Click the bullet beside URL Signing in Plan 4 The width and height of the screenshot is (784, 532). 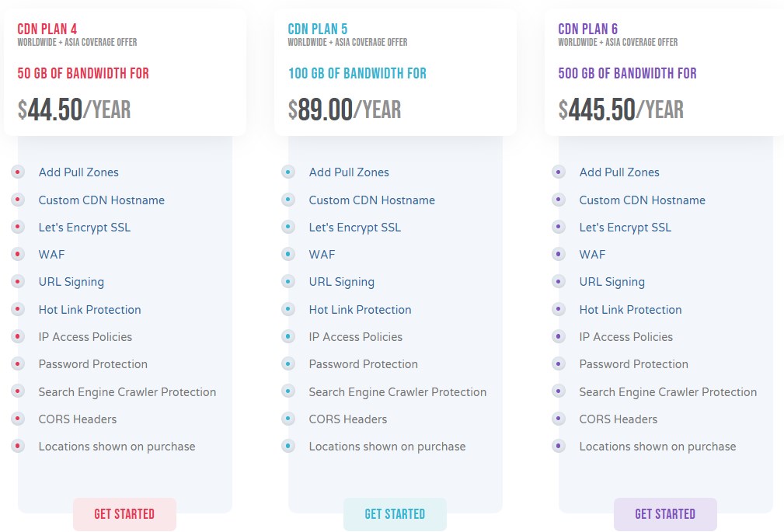[x=19, y=281]
